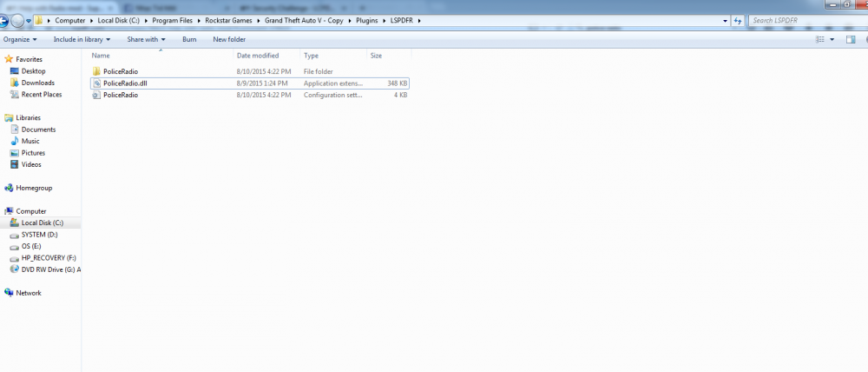Select Network in navigation pane
This screenshot has width=868, height=372.
(x=29, y=293)
